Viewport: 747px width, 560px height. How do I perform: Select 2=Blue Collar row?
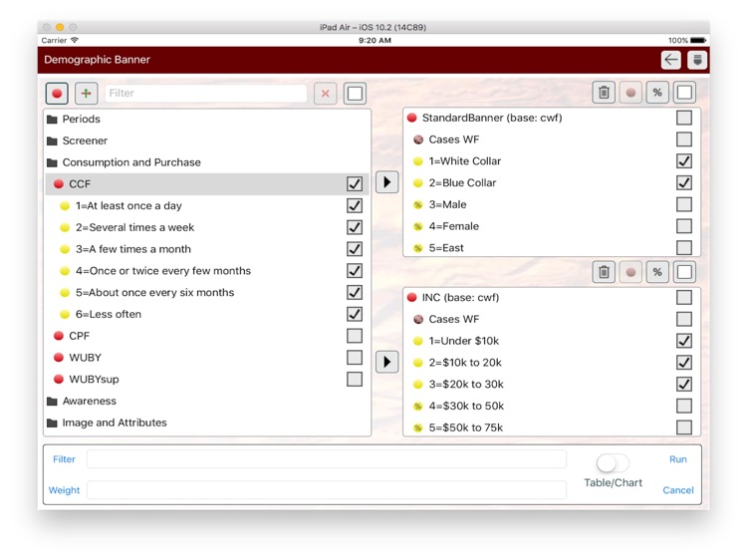552,183
